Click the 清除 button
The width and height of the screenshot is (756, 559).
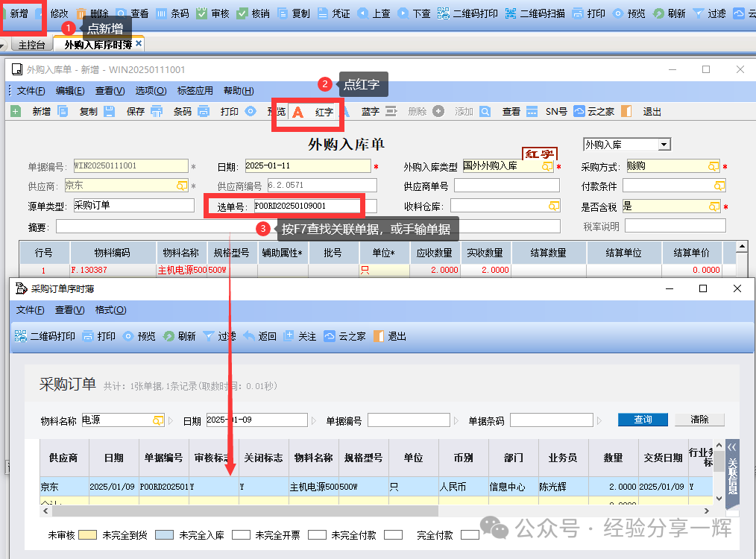pos(699,420)
